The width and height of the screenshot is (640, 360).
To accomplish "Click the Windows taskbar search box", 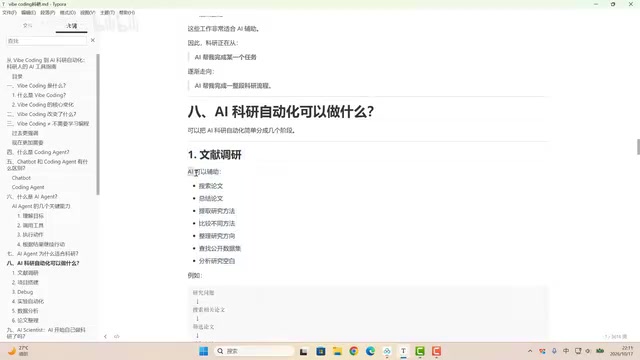I will tap(254, 351).
